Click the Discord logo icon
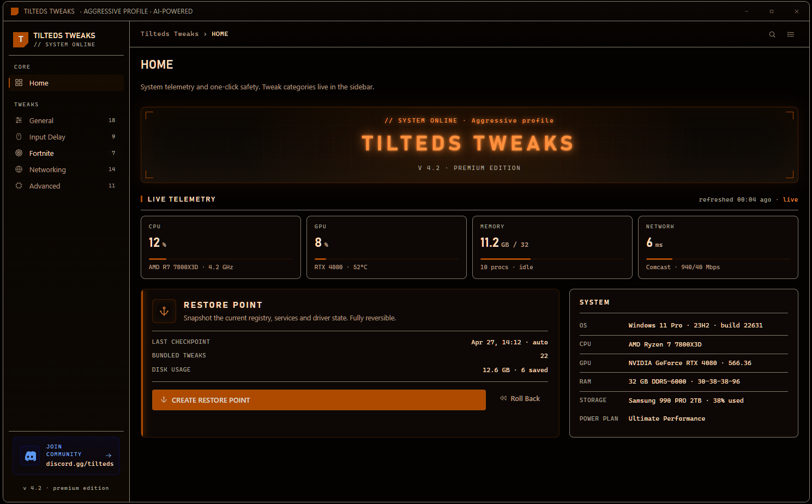Viewport: 812px width, 504px height. 31,456
